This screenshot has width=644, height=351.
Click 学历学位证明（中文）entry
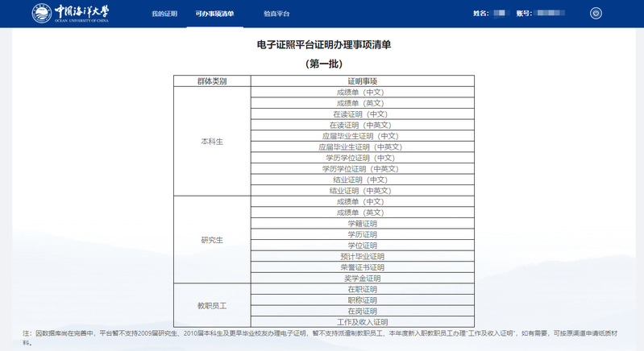tap(362, 158)
